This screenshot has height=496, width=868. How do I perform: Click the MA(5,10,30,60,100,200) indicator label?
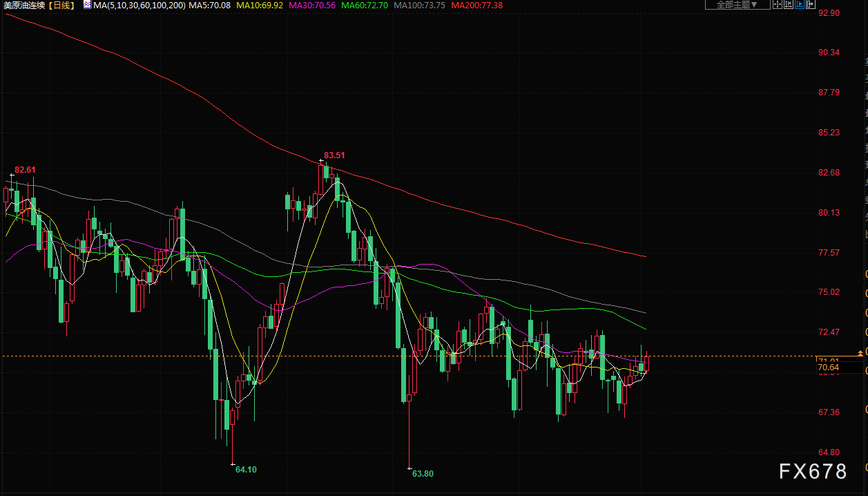(139, 6)
